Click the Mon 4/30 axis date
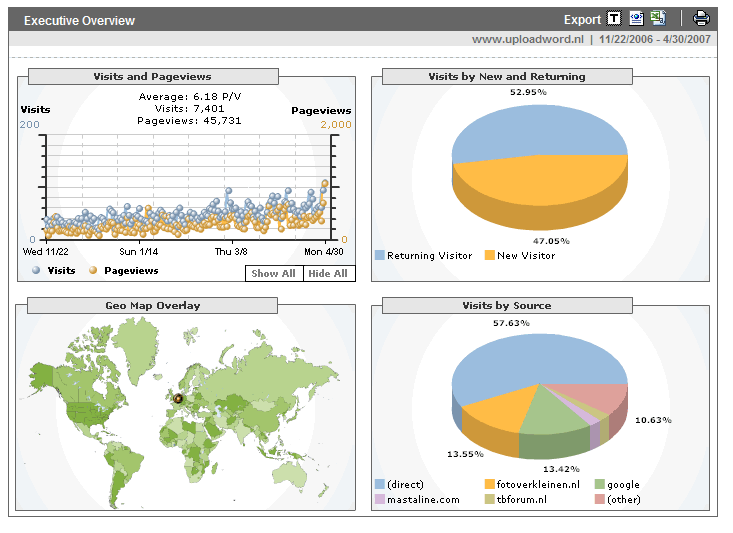The height and width of the screenshot is (533, 733). (x=323, y=252)
